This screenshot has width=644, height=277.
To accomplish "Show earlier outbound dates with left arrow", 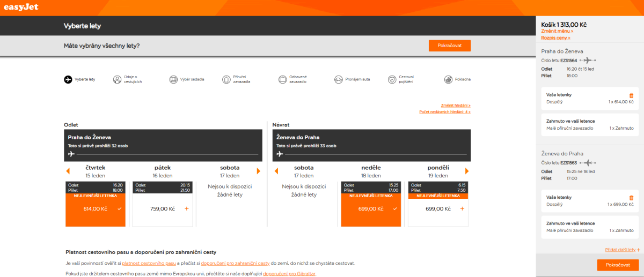I will pyautogui.click(x=68, y=171).
